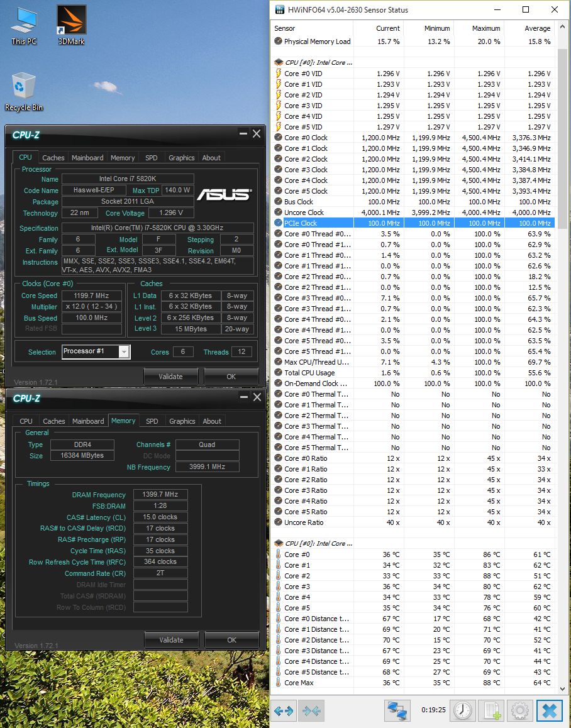Click the lightning icon beside Core #0 VID
Viewport: 571px width, 728px height.
pos(279,73)
